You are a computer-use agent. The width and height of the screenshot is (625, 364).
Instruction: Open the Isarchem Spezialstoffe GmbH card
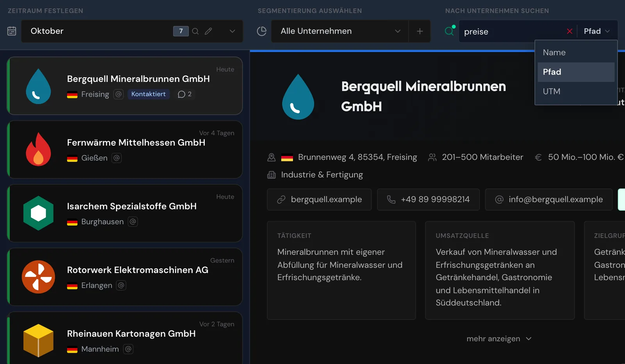point(125,213)
